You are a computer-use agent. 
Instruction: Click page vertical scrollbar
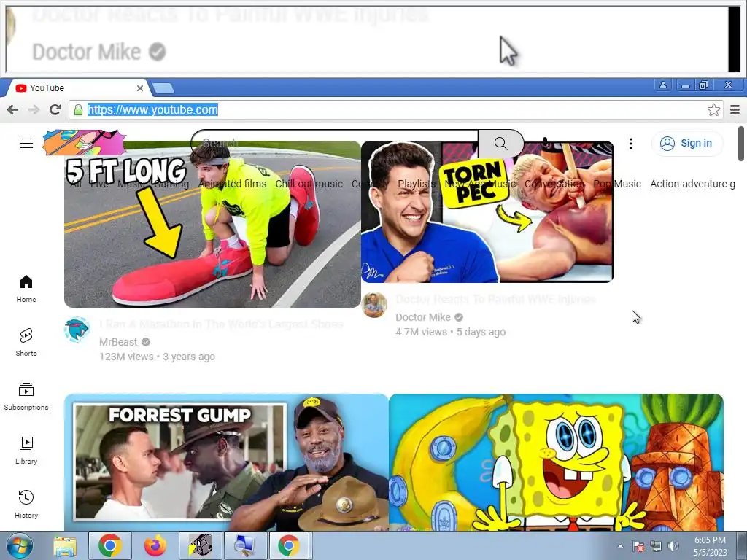(741, 144)
